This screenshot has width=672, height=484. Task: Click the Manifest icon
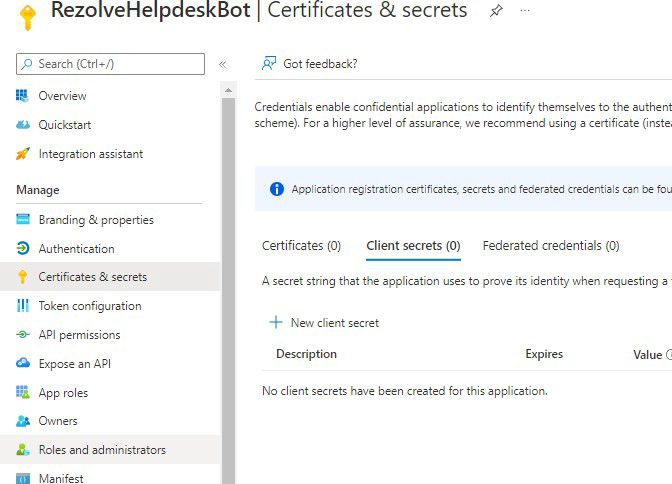click(x=23, y=478)
